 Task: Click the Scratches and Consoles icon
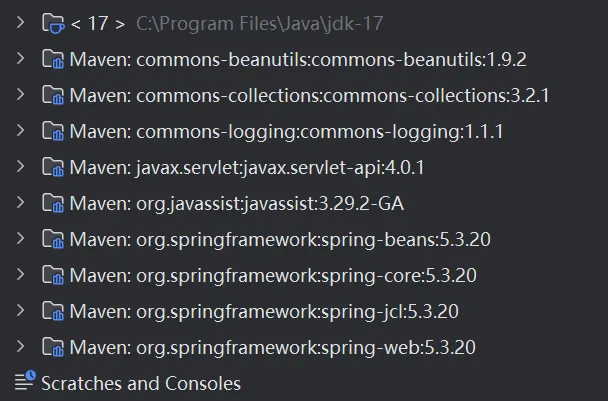coord(25,382)
